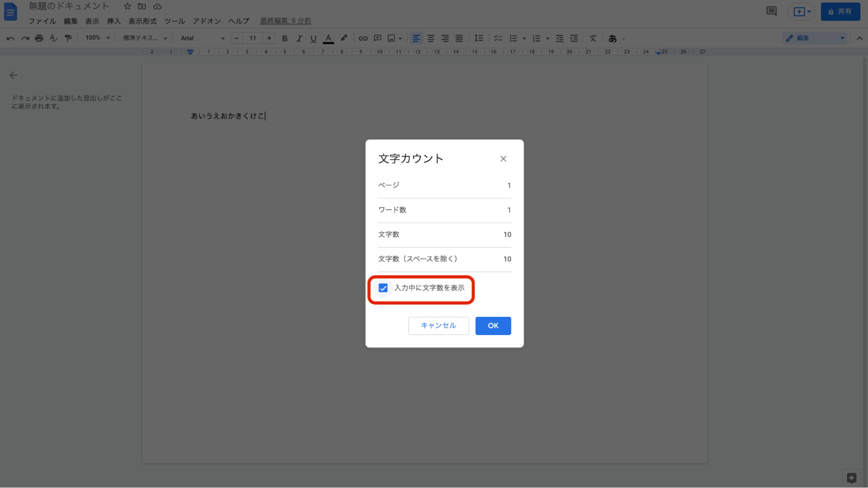Image resolution: width=868 pixels, height=488 pixels.
Task: Star the document
Action: pyautogui.click(x=127, y=7)
